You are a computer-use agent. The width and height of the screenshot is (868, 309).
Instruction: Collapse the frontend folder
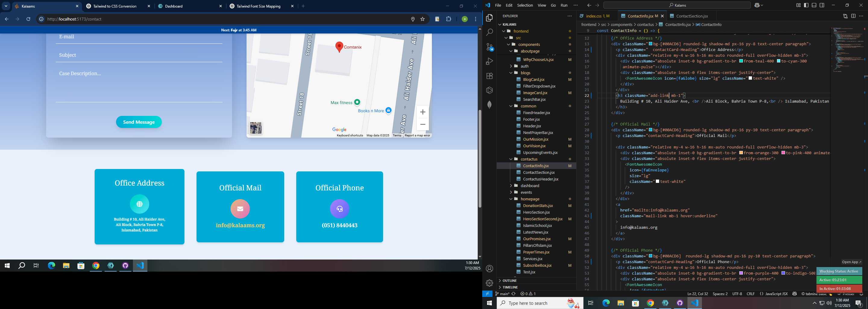pos(504,31)
